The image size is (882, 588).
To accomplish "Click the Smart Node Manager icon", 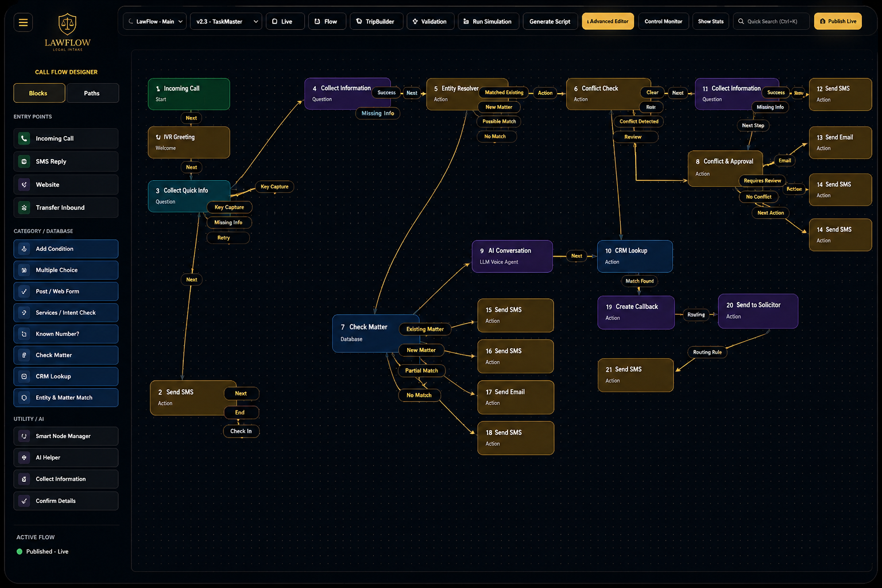I will pos(24,436).
